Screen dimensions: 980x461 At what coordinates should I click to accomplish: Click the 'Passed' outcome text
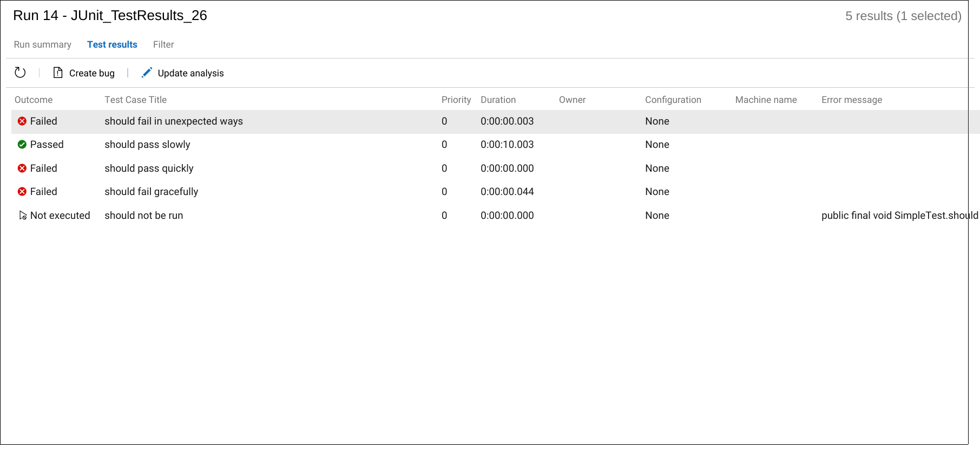(x=47, y=145)
